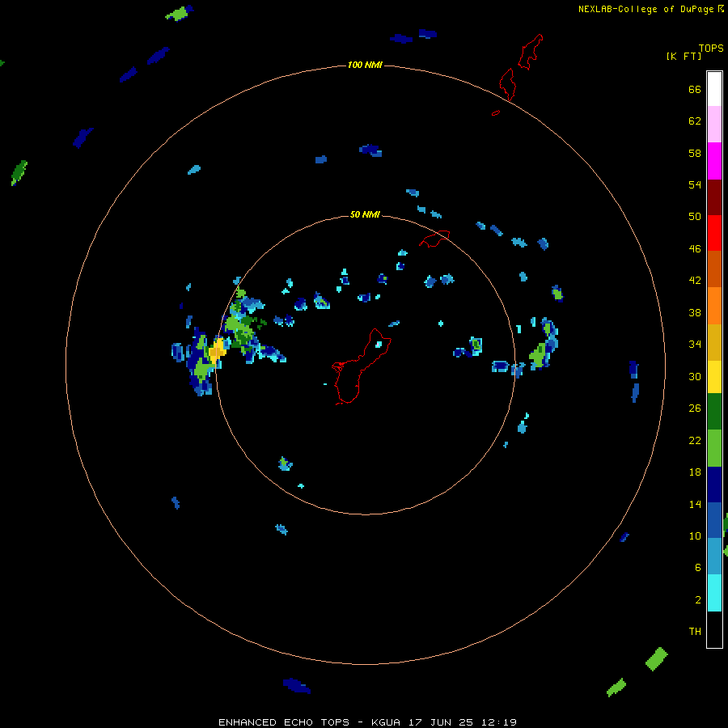Pick the dark orange legend swatch
728x728 pixels.
[714, 269]
